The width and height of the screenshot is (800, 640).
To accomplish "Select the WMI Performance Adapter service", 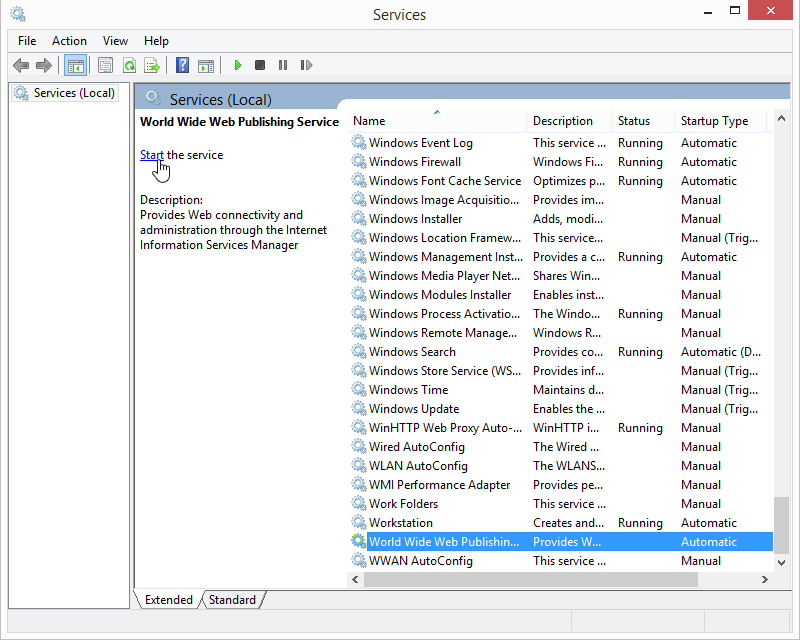I will click(x=560, y=484).
